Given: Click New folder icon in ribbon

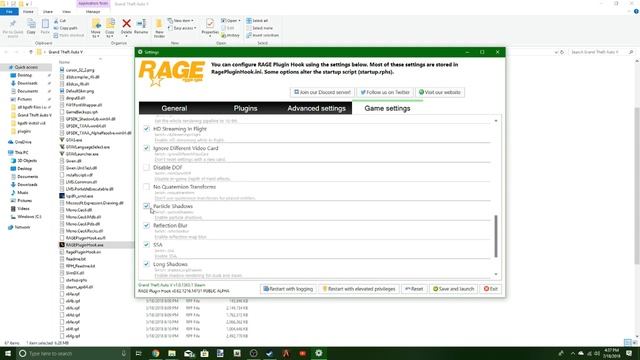Looking at the screenshot, I should click(159, 24).
